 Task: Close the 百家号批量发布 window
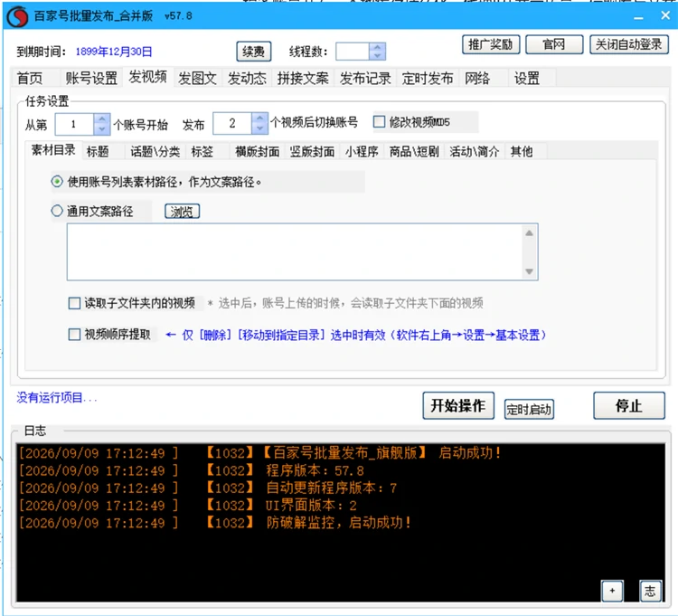click(x=665, y=15)
